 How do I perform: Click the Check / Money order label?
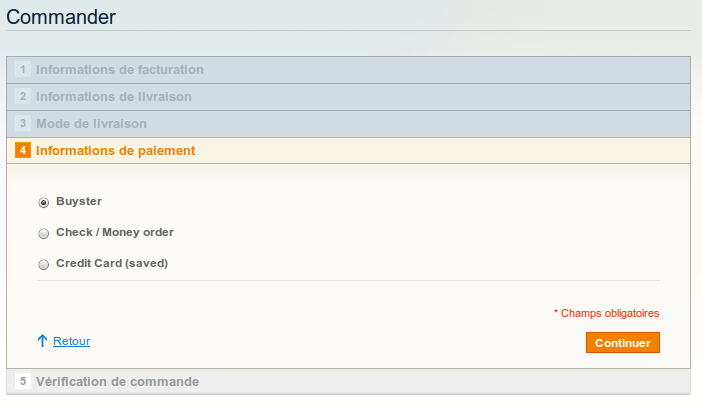pos(115,233)
